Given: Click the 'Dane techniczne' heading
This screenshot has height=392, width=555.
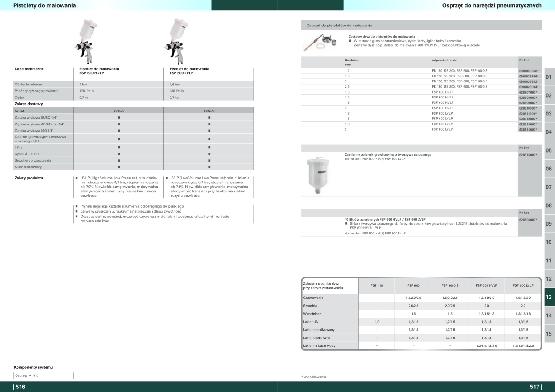Looking at the screenshot, I should (x=29, y=69).
